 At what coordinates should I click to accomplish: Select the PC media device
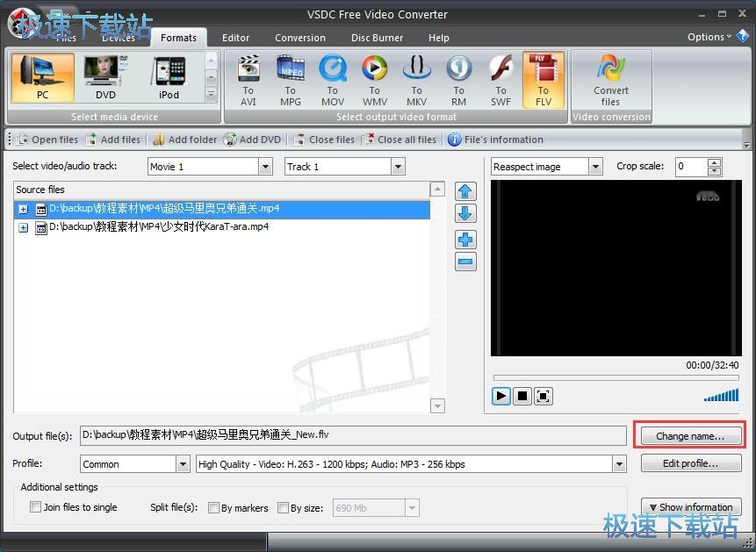coord(42,77)
